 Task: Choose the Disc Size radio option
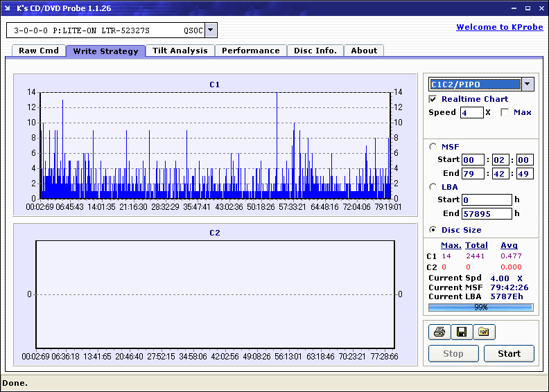(x=433, y=230)
